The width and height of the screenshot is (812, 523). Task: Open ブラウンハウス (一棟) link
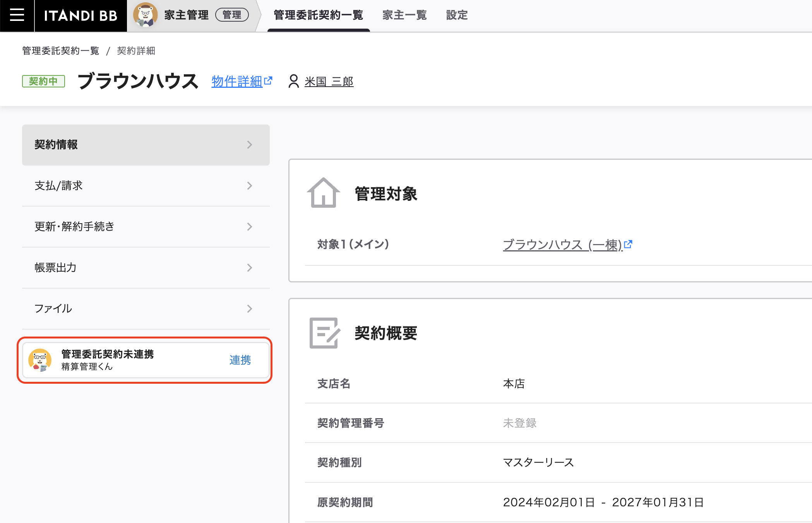(562, 245)
